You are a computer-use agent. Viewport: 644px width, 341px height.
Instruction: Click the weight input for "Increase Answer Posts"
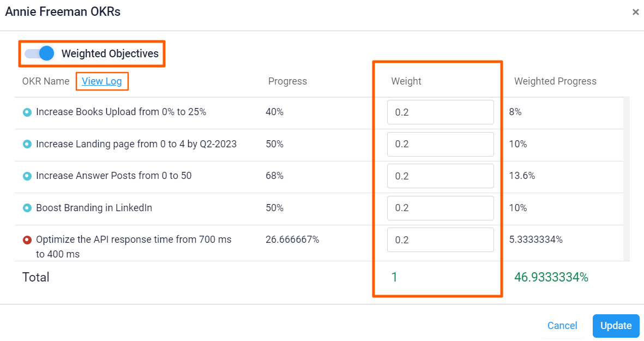coord(440,176)
